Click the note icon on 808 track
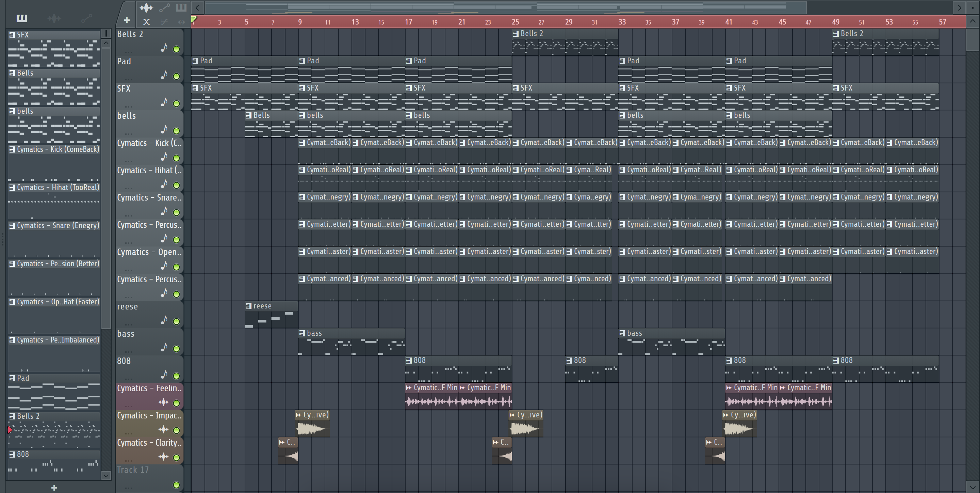 point(164,375)
